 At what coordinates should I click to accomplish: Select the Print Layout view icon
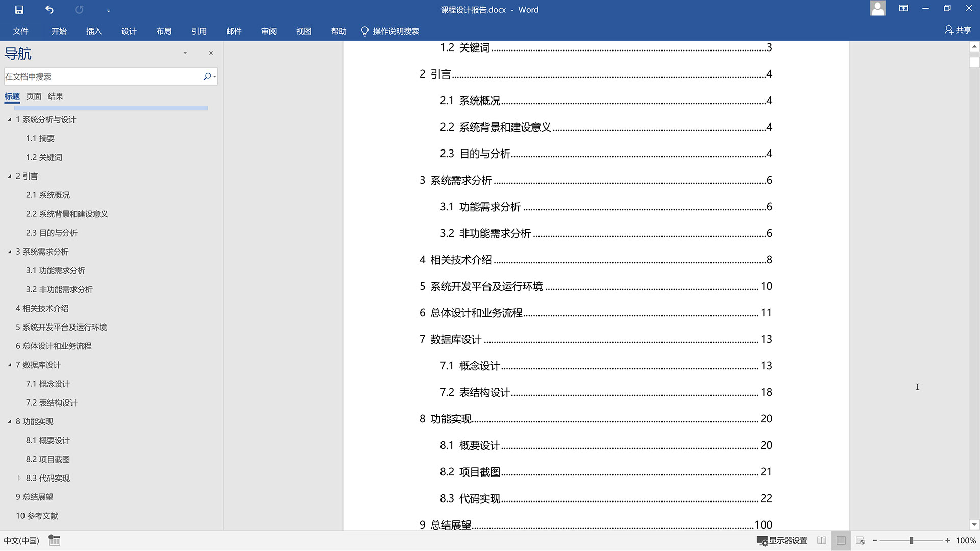click(841, 540)
